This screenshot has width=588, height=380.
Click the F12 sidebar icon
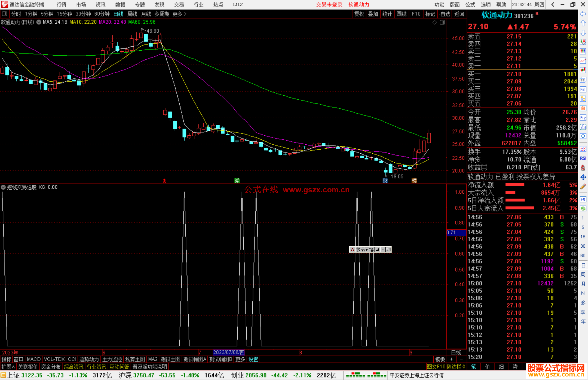583,118
